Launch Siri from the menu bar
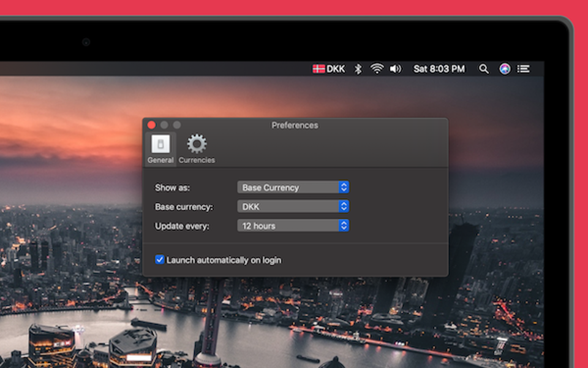 [505, 69]
